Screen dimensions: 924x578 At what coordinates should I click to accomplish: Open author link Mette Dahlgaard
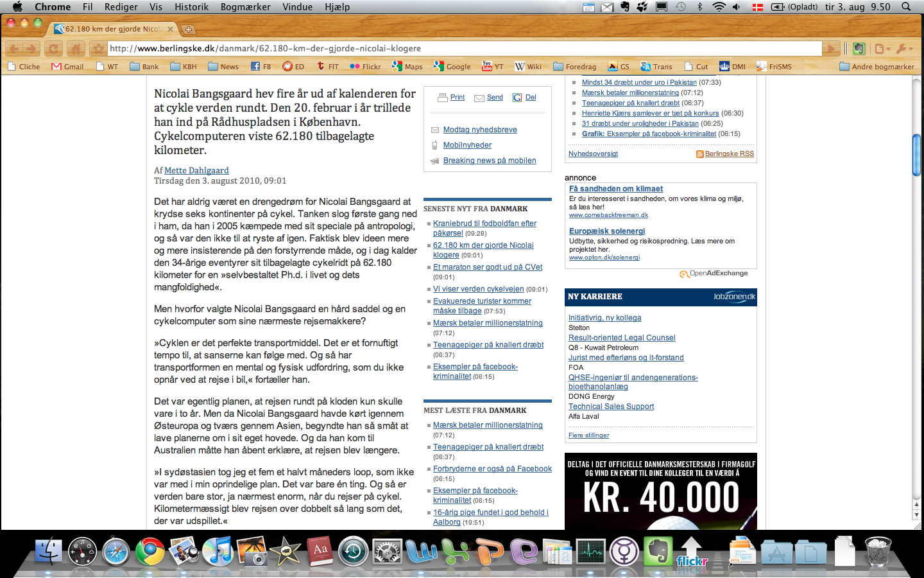click(x=196, y=170)
